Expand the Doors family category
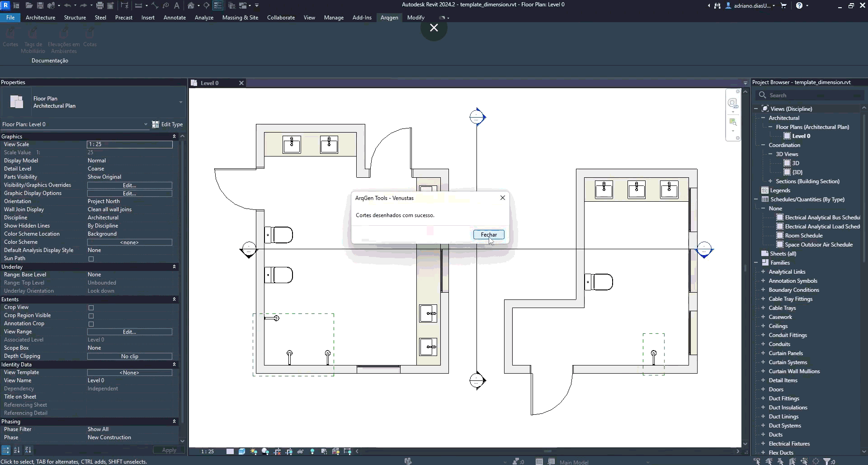 point(763,389)
